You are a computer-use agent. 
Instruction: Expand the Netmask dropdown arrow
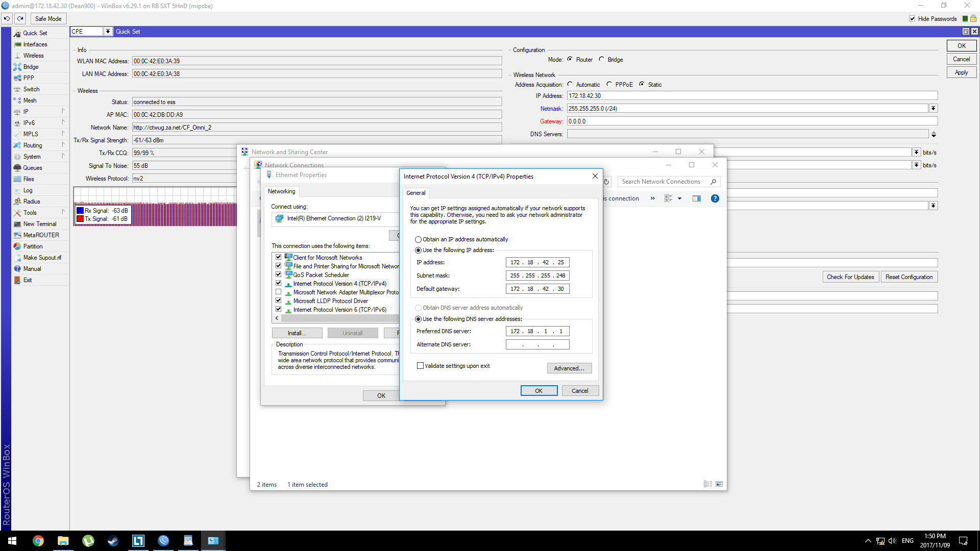933,109
